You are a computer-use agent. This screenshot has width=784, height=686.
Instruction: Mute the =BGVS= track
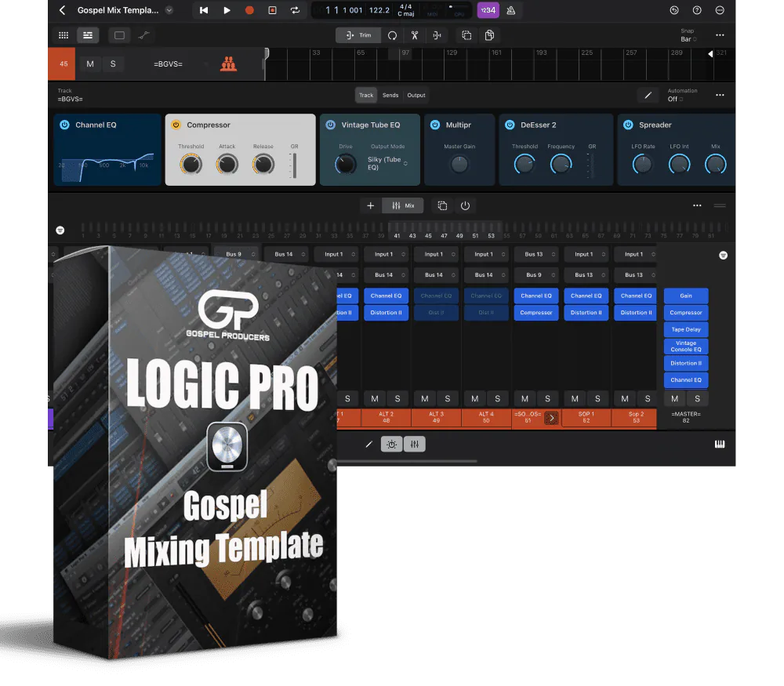pos(90,64)
